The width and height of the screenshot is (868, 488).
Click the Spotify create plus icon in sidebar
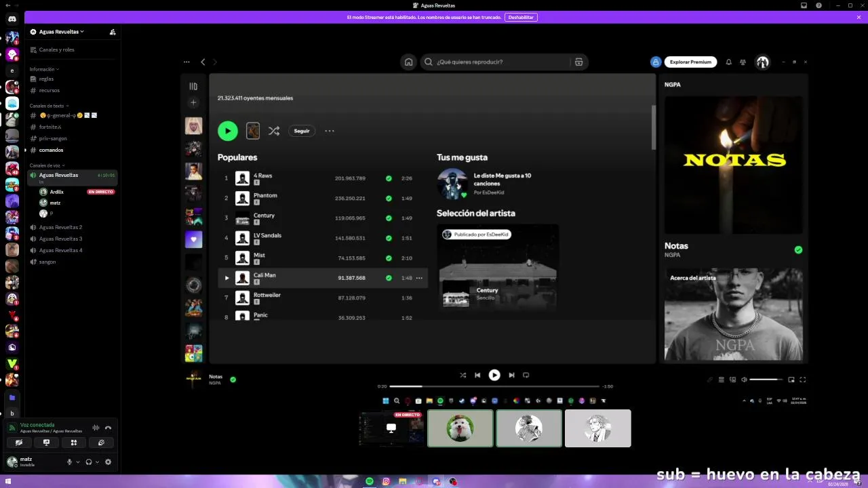pyautogui.click(x=193, y=102)
